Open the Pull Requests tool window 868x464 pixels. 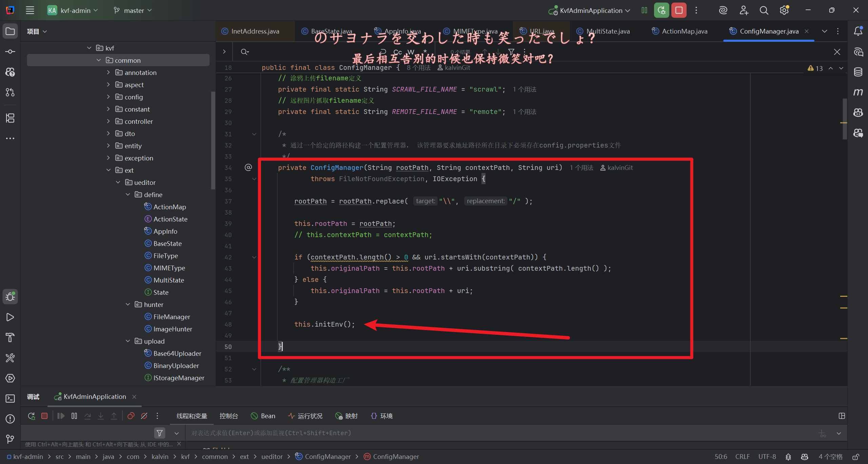tap(10, 92)
